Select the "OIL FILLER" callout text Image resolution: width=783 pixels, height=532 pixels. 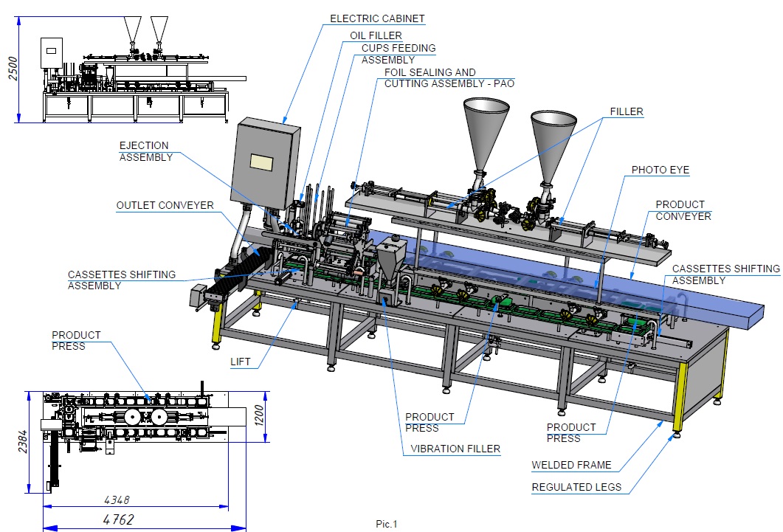(376, 35)
